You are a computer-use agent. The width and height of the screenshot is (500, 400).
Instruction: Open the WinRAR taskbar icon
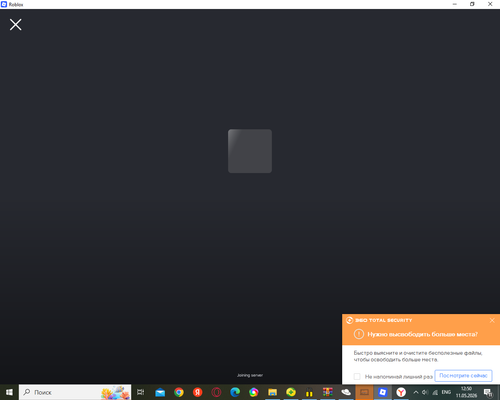point(328,392)
